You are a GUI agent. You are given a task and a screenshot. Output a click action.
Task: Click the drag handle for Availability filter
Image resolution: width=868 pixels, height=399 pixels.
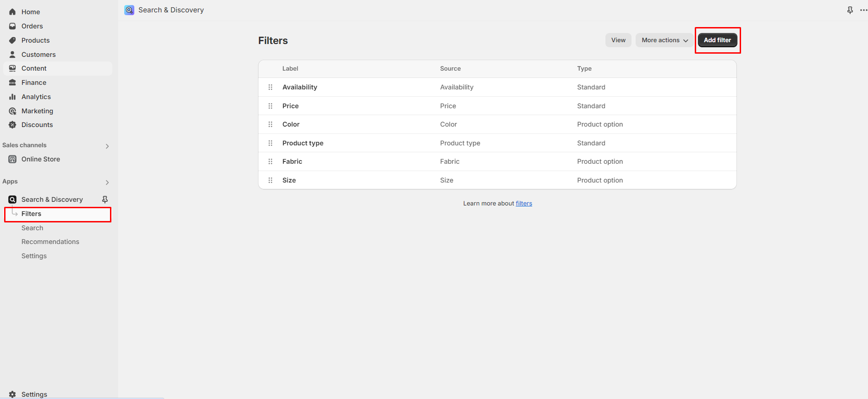coord(270,87)
